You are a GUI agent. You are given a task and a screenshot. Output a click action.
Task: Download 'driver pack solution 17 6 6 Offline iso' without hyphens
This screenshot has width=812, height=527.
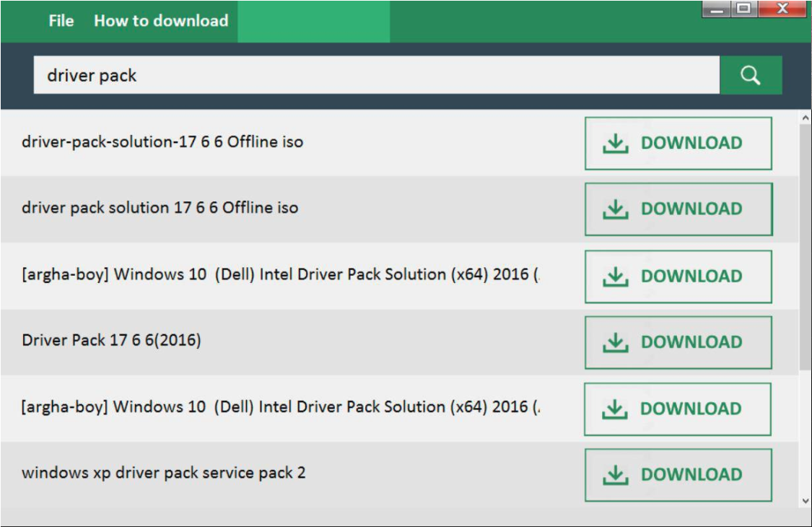(x=678, y=209)
